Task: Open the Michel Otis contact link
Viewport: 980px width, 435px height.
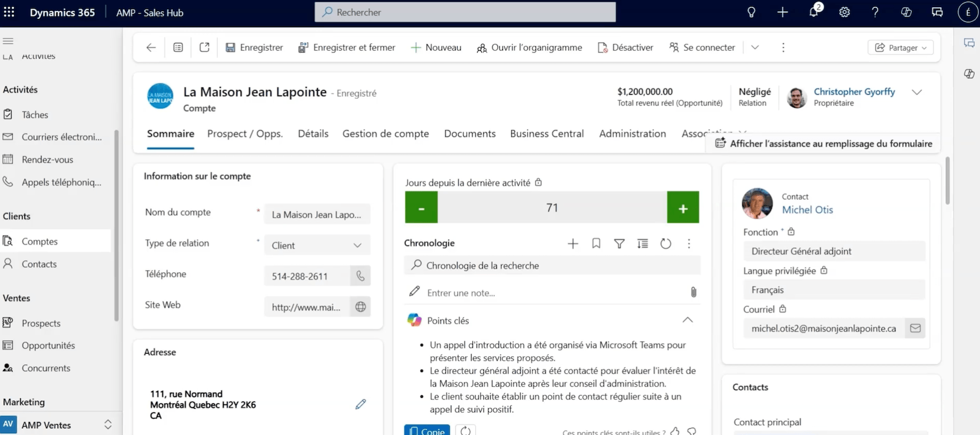Action: pyautogui.click(x=807, y=210)
